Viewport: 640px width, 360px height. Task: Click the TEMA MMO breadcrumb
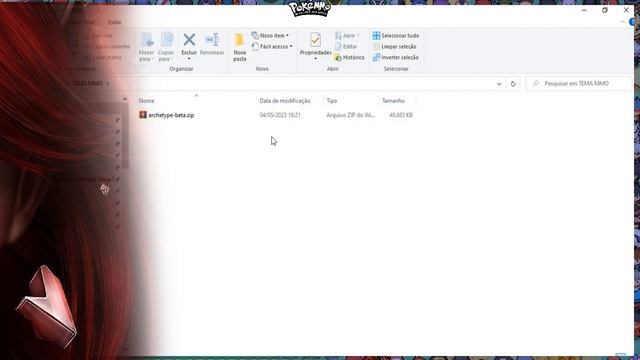pos(88,83)
